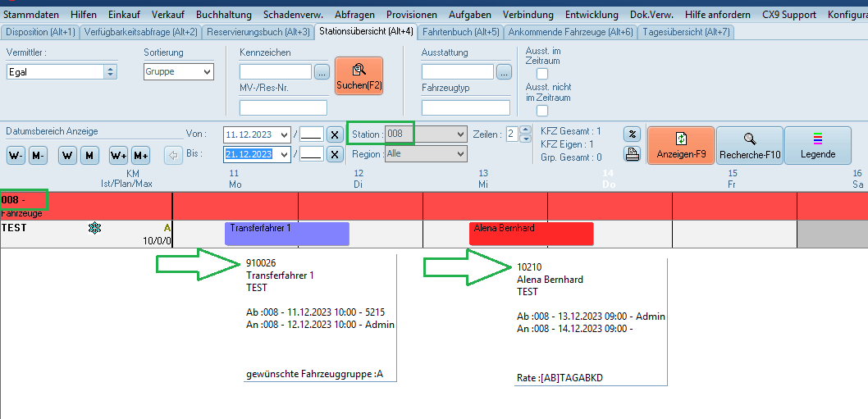Viewport: 868px width, 419px height.
Task: Click the percent icon above printer
Action: coord(632,134)
